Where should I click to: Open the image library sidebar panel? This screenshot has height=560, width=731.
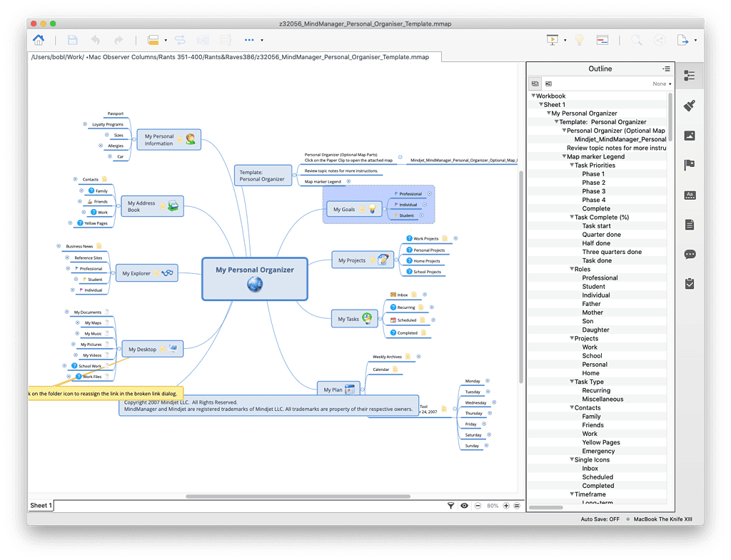pyautogui.click(x=689, y=136)
